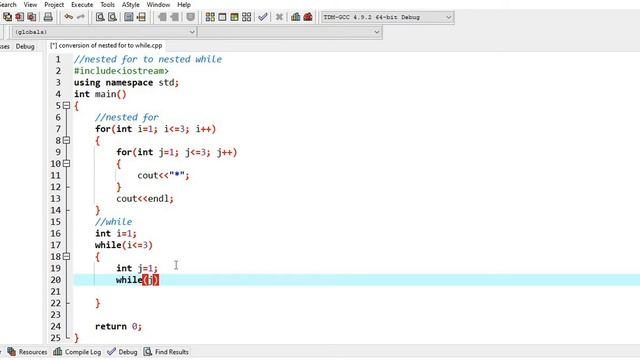Click the Compile toolbar icon
Viewport: 640px width, 360px height.
click(x=210, y=17)
